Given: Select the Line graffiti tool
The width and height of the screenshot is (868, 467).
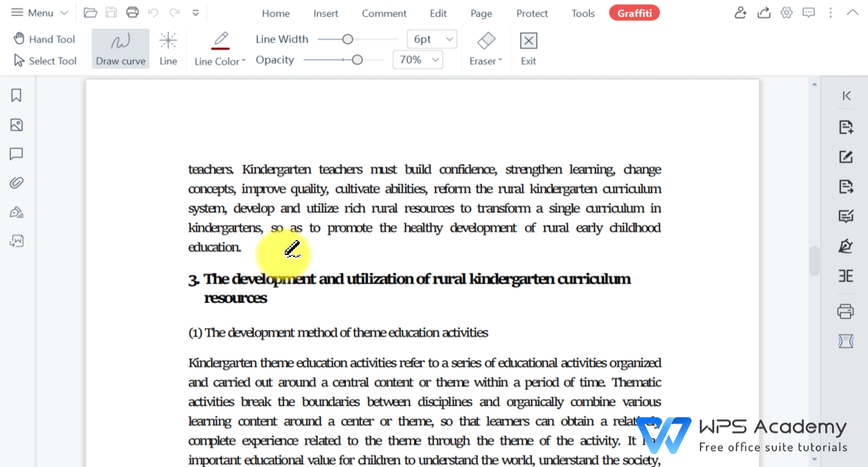Looking at the screenshot, I should pyautogui.click(x=167, y=48).
